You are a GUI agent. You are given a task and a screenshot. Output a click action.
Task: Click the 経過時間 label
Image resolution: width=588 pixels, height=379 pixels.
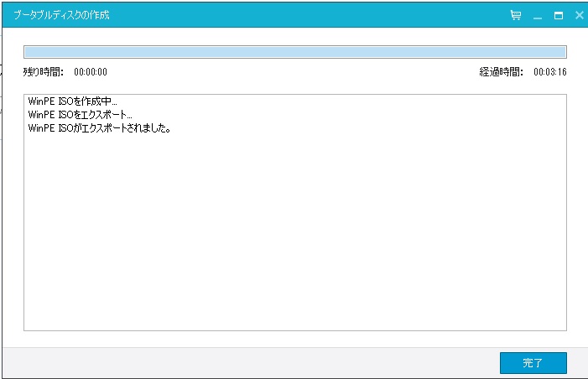tap(502, 72)
